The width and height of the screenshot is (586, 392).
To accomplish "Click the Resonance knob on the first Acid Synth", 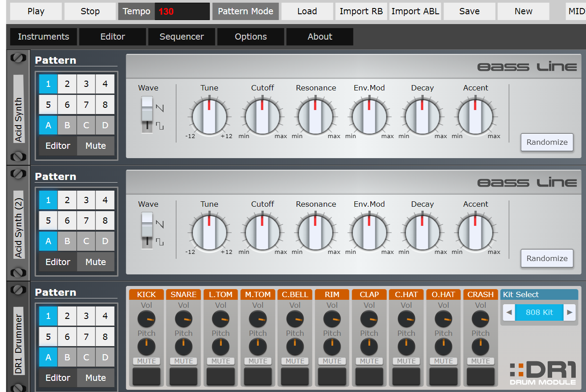I will 316,116.
